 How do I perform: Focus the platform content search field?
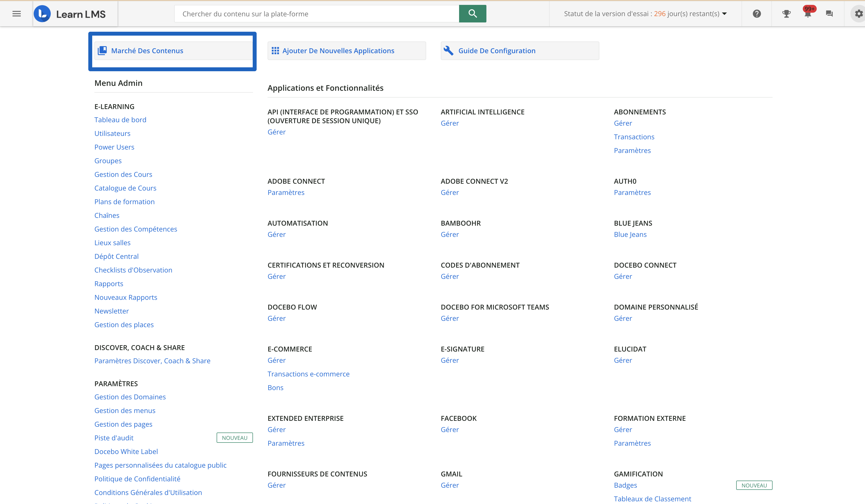(x=316, y=14)
